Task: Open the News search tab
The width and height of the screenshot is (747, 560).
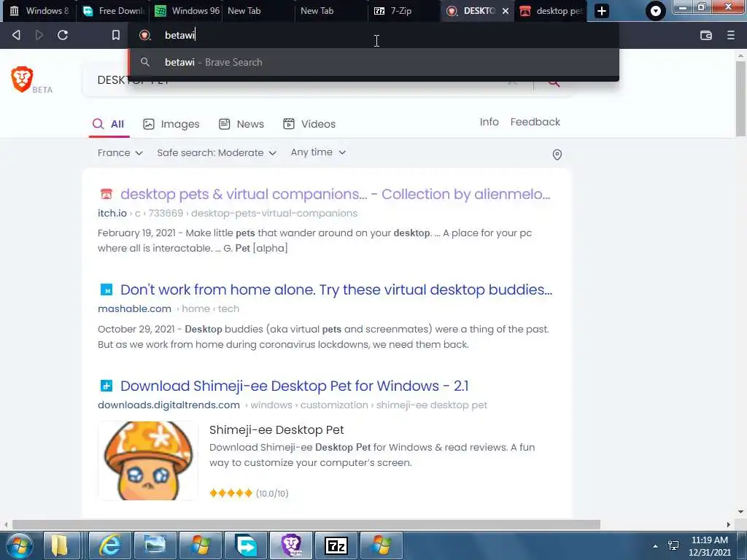Action: 241,124
